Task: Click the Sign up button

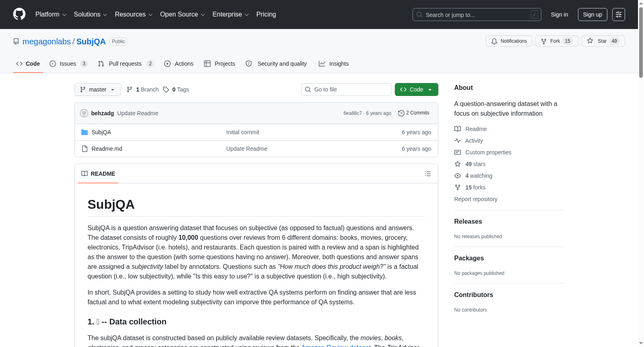Action: 592,15
